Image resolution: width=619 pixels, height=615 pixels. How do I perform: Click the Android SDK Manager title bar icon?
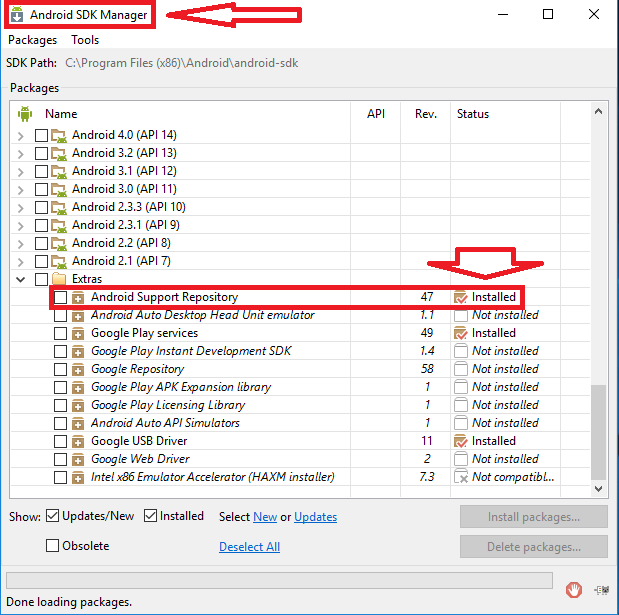click(x=17, y=14)
